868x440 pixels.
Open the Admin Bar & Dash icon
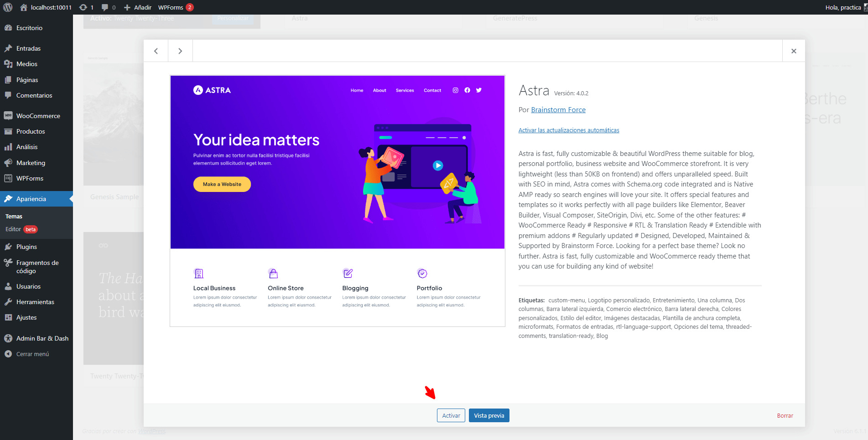click(x=8, y=338)
